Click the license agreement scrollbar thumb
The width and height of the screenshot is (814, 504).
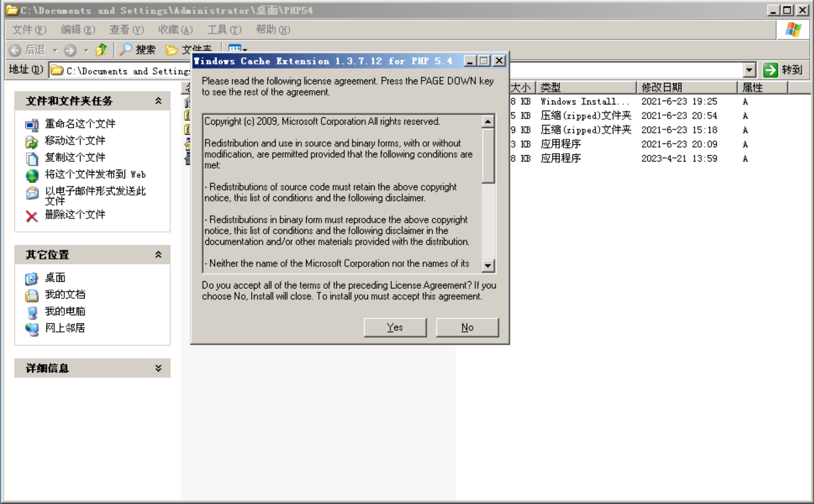pyautogui.click(x=488, y=155)
